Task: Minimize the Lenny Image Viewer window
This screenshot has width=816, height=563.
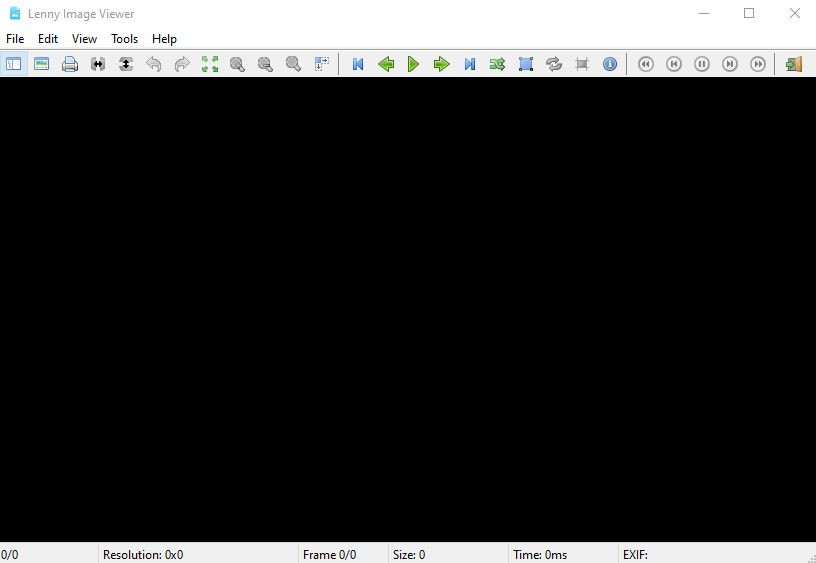Action: [x=704, y=14]
